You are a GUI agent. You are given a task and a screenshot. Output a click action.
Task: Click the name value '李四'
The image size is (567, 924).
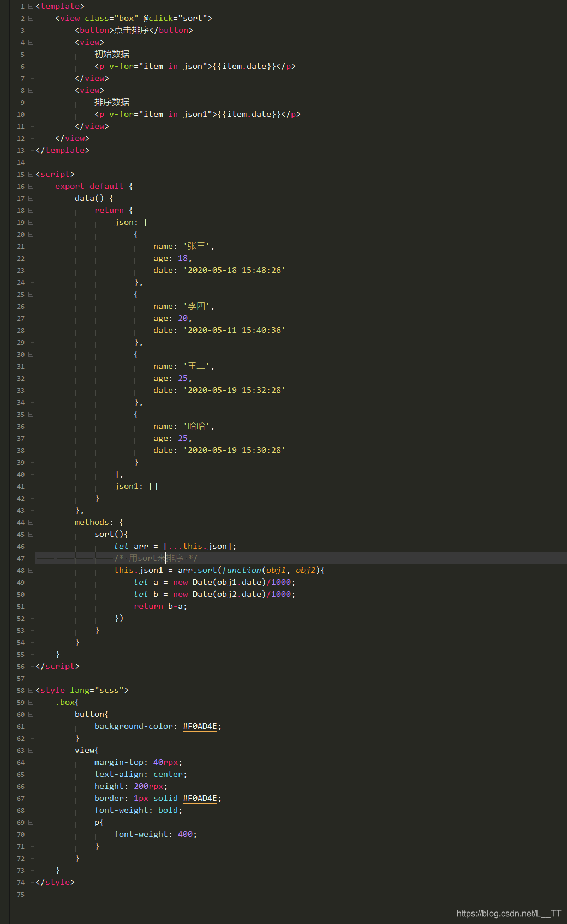coord(196,306)
